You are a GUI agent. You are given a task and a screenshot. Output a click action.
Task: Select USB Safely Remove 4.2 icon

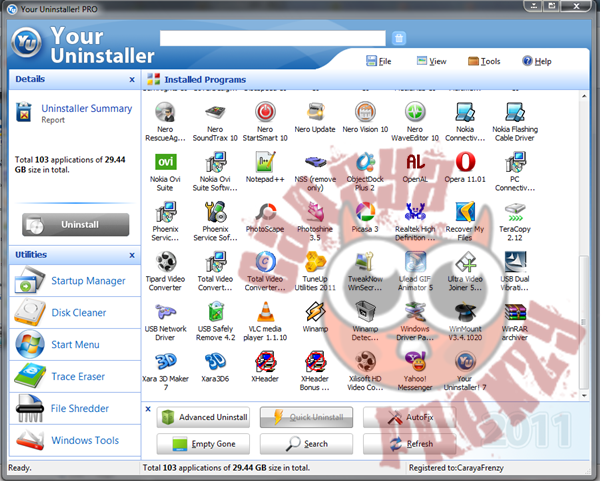pyautogui.click(x=215, y=312)
